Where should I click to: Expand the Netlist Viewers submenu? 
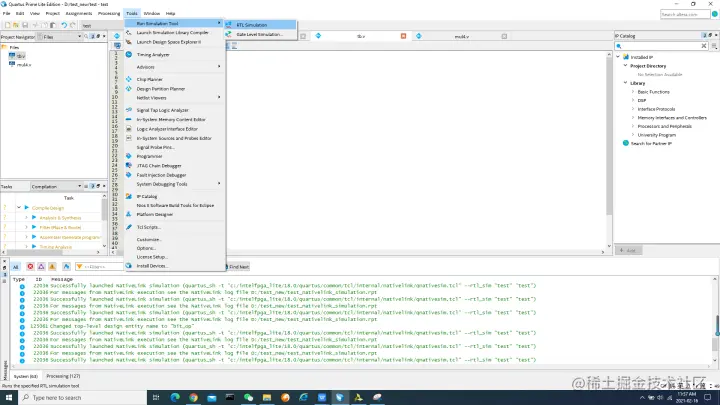(x=174, y=98)
